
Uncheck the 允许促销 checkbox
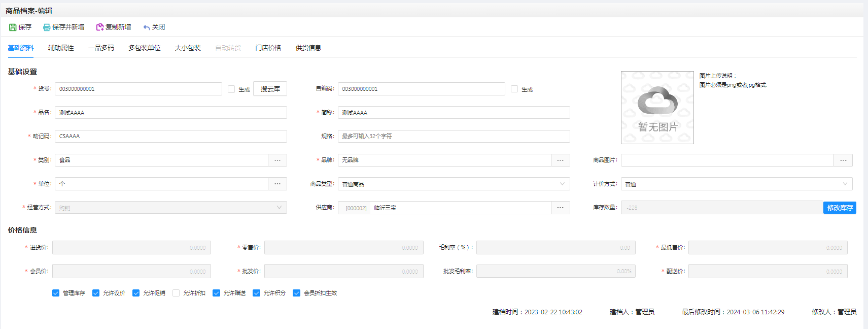(x=136, y=293)
